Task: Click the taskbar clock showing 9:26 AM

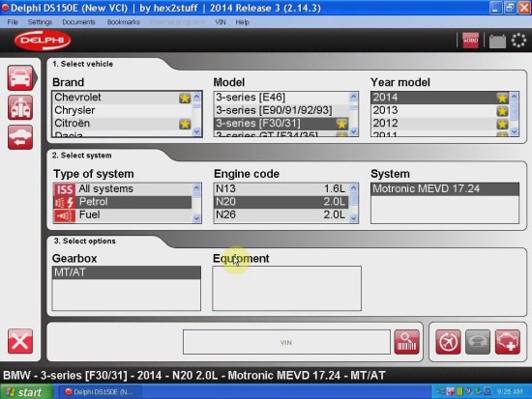Action: [509, 392]
